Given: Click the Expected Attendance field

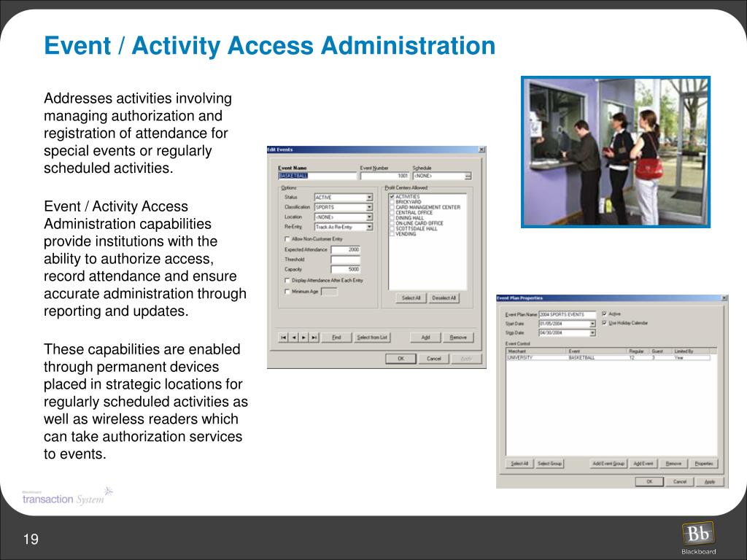Looking at the screenshot, I should pos(345,249).
